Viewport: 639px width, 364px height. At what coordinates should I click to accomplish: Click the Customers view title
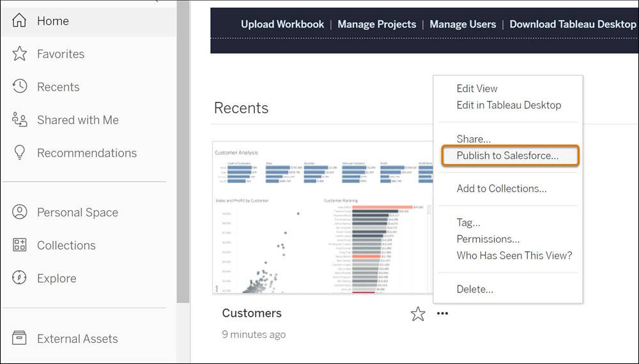click(252, 313)
